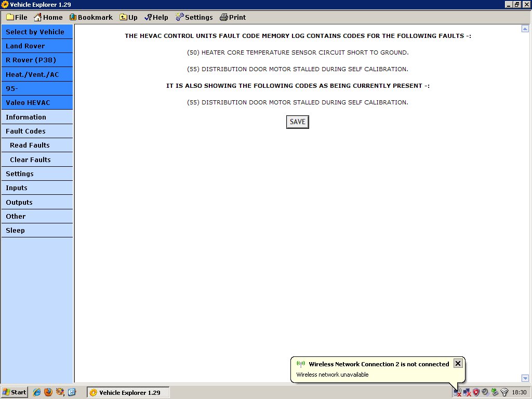
Task: Click the white Wi-Fi signal tray icon
Action: [504, 393]
